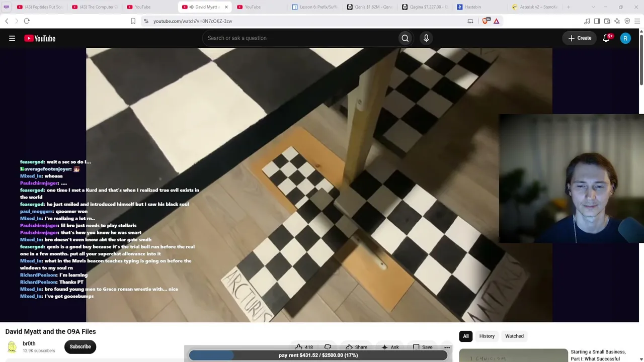Reload the current page

[x=27, y=21]
